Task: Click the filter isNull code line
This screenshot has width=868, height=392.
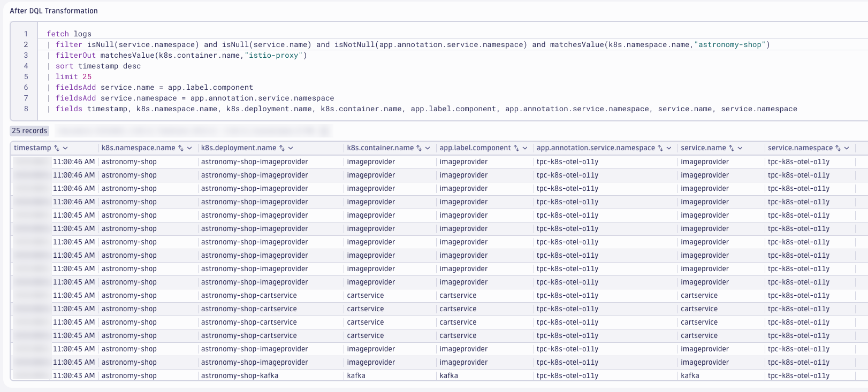Action: point(408,44)
